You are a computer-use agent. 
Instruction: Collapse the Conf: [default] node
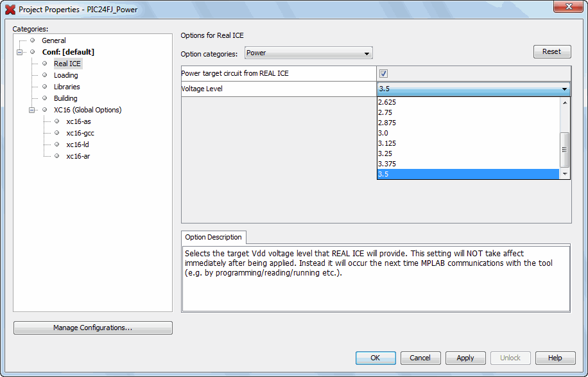(x=20, y=51)
